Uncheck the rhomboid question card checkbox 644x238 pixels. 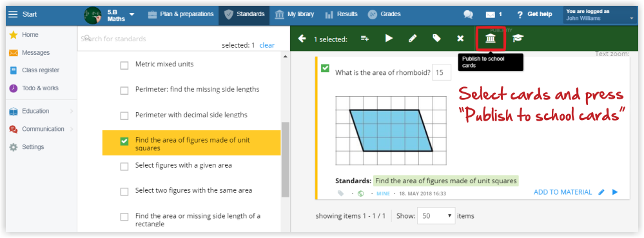click(325, 68)
